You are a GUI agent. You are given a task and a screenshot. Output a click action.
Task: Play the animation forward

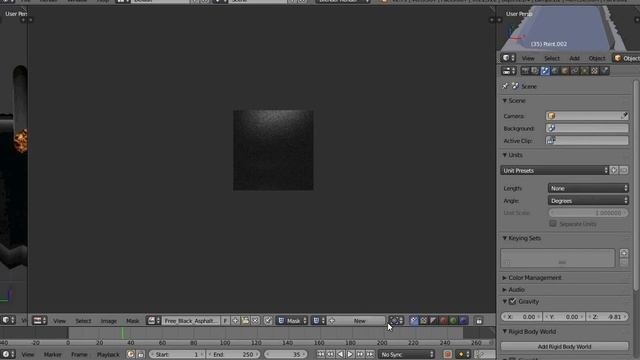350,354
